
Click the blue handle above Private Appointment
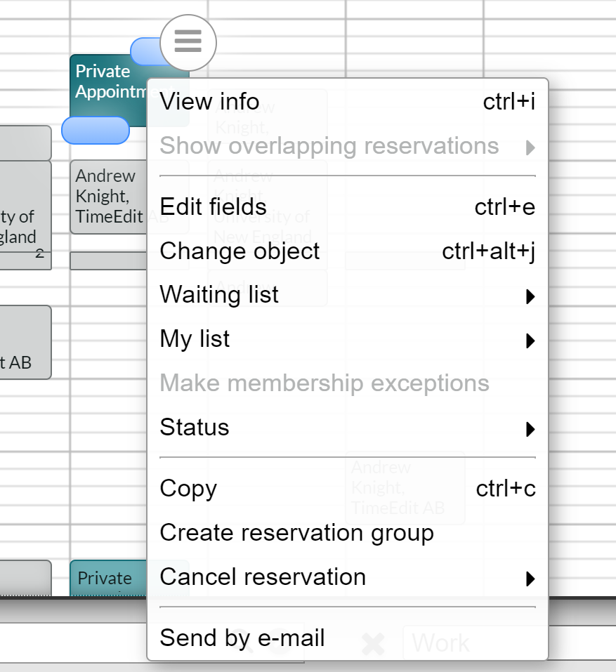pyautogui.click(x=145, y=51)
